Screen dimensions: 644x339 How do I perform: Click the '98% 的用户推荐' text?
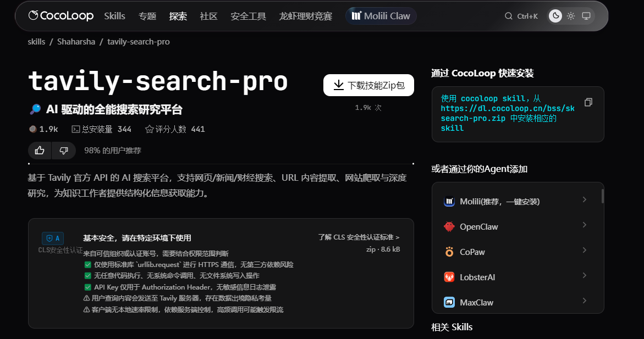113,151
